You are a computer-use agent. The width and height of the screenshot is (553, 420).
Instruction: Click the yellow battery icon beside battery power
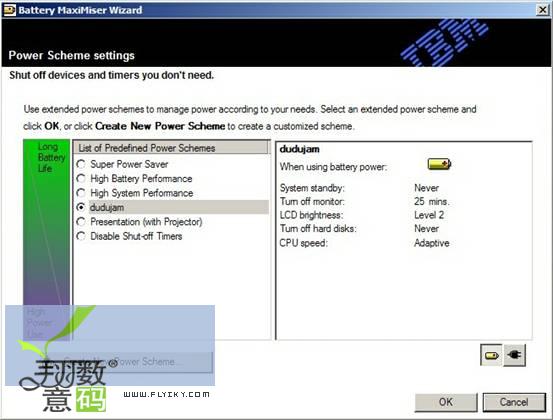click(x=439, y=164)
